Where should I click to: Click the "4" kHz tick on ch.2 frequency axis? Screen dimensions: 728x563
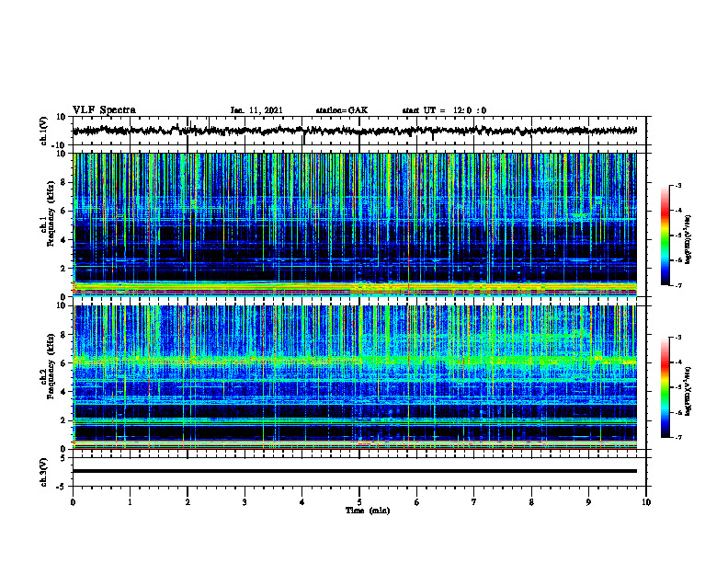tap(63, 392)
